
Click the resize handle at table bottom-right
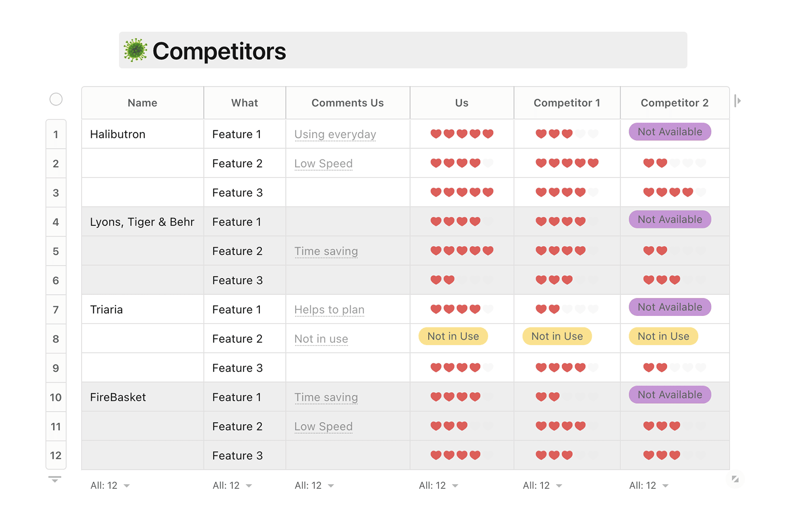pos(735,479)
